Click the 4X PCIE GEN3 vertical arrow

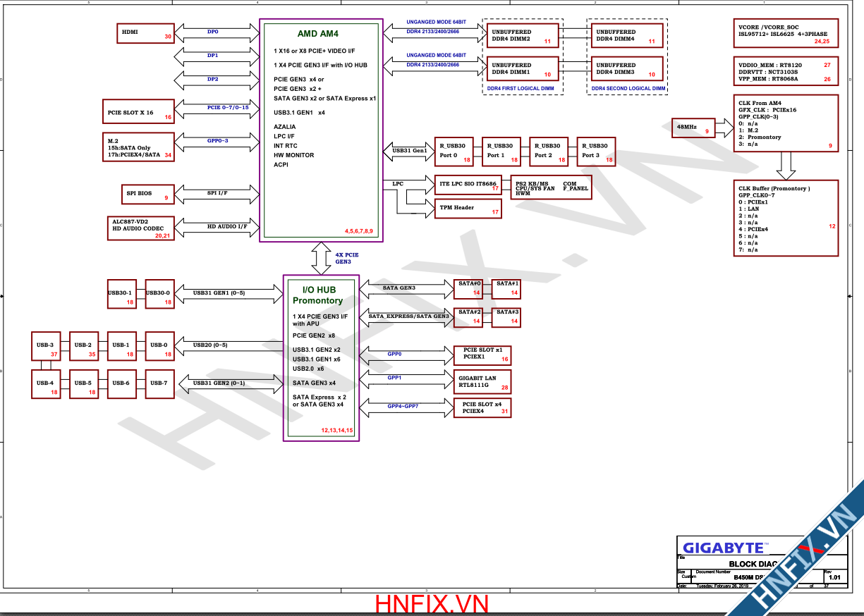pyautogui.click(x=322, y=259)
